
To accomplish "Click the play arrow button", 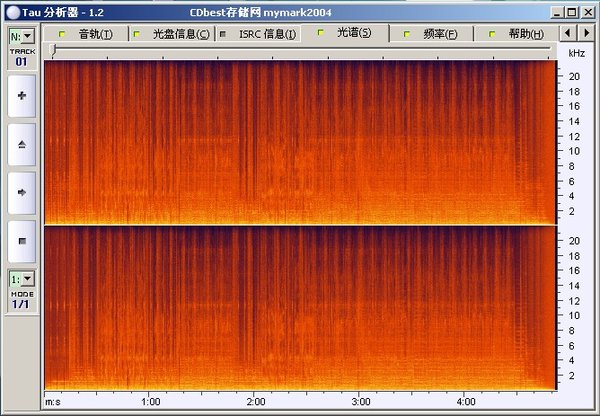I will [22, 193].
